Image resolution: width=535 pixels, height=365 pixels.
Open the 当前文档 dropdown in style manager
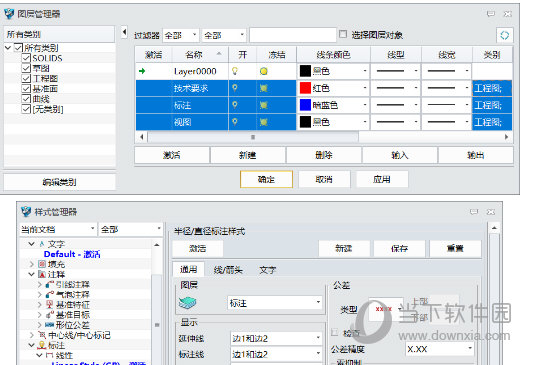click(58, 229)
